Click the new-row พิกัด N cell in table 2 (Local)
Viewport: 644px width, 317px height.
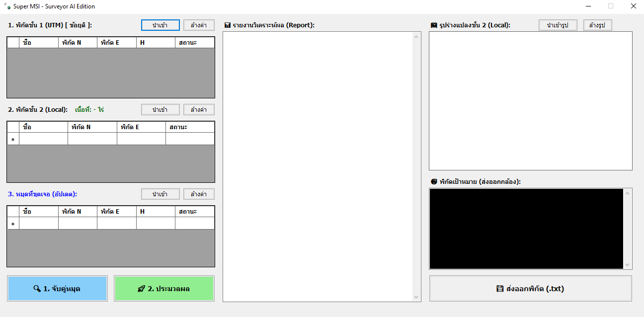[92, 139]
